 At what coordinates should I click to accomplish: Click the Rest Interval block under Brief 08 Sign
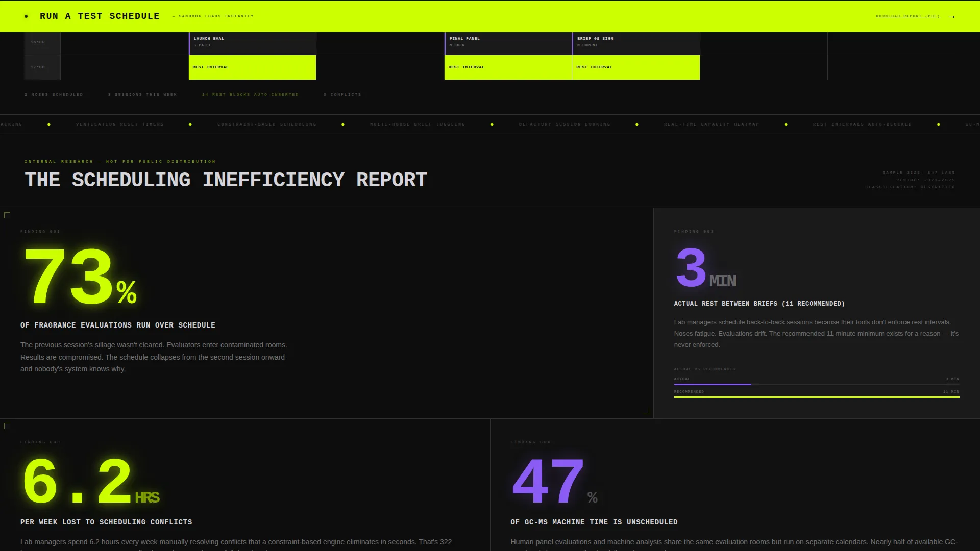pyautogui.click(x=636, y=67)
